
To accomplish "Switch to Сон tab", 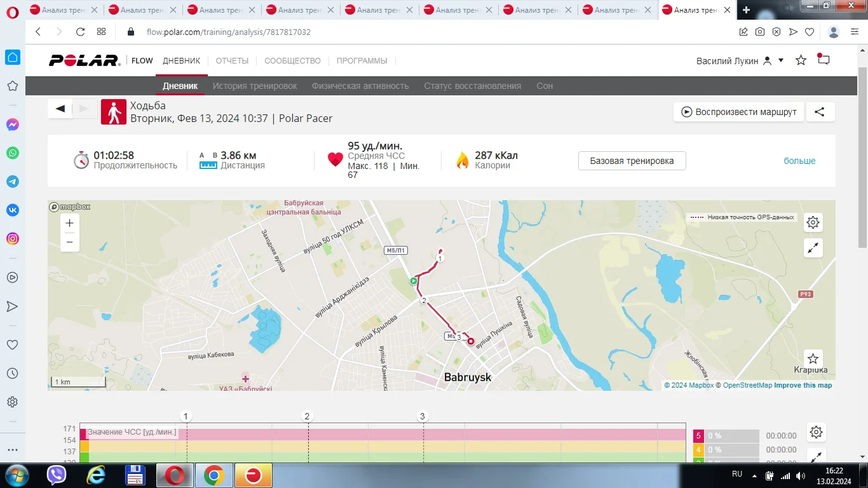I will point(545,86).
